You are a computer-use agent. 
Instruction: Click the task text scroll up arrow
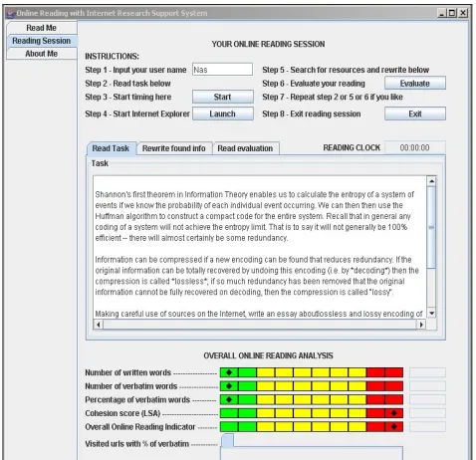(x=431, y=181)
